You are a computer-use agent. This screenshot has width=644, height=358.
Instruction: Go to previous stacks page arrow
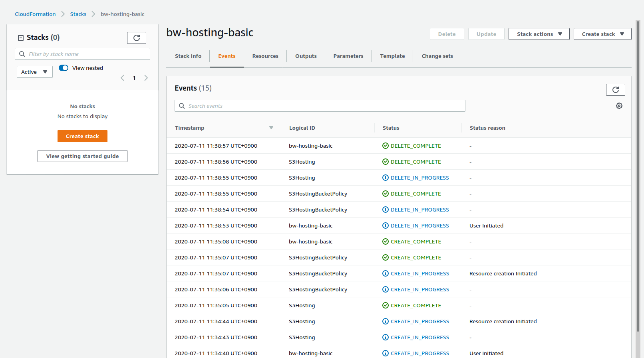coord(123,78)
